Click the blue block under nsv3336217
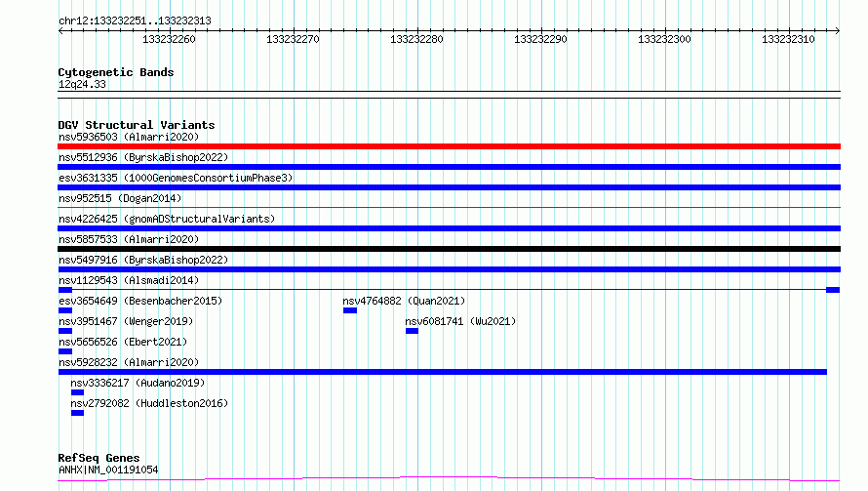 click(x=77, y=392)
